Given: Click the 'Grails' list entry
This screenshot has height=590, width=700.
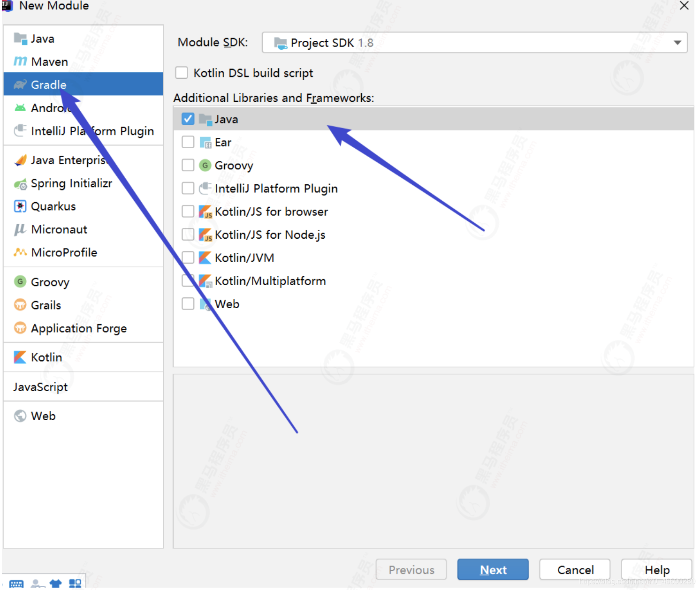Looking at the screenshot, I should (x=84, y=305).
